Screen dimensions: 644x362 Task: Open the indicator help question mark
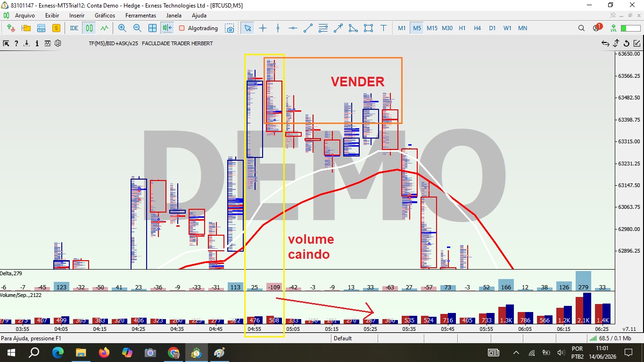pyautogui.click(x=17, y=43)
